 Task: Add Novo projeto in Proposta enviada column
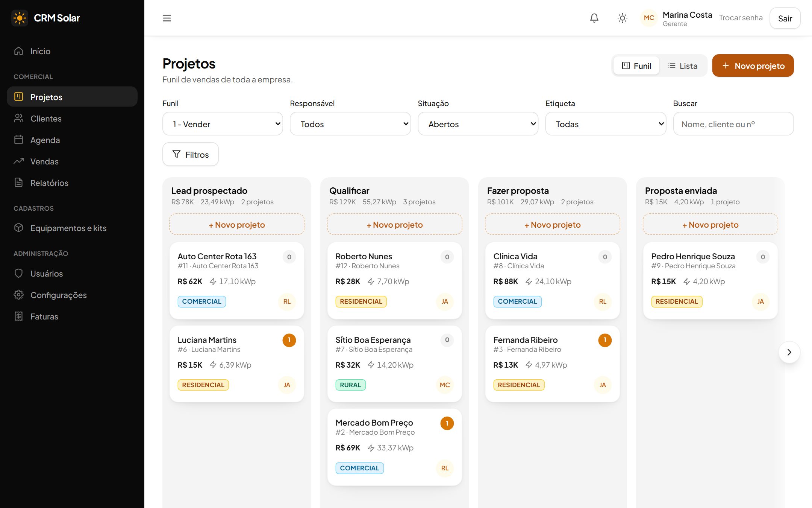tap(710, 225)
